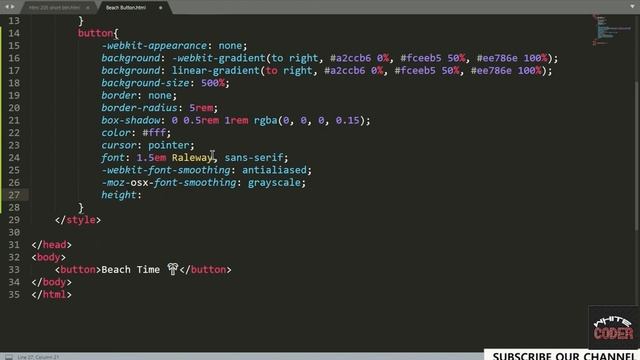640x360 pixels.
Task: Click 'border-radius' property text
Action: (x=139, y=108)
